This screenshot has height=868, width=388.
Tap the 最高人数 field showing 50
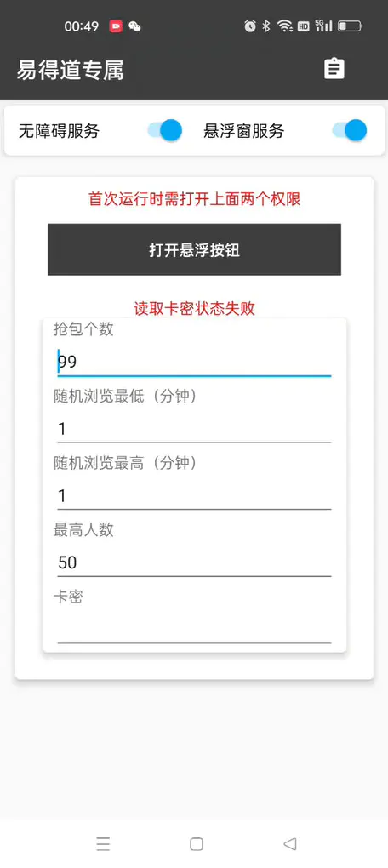click(194, 562)
